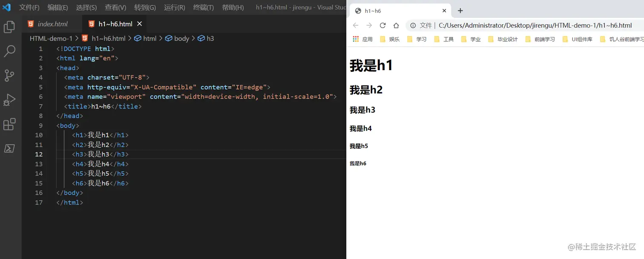644x259 pixels.
Task: Open the 帮助(H) menu
Action: click(233, 8)
